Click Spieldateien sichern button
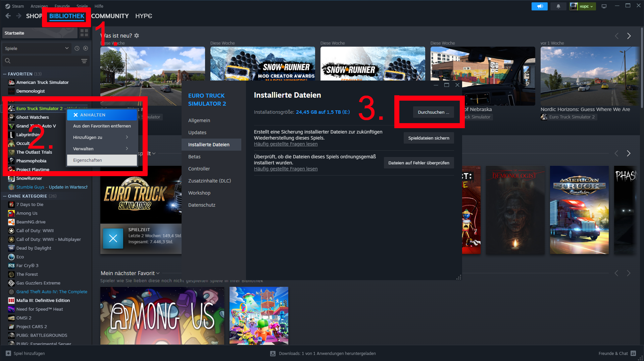Viewport: 644px width, 361px height. (429, 138)
